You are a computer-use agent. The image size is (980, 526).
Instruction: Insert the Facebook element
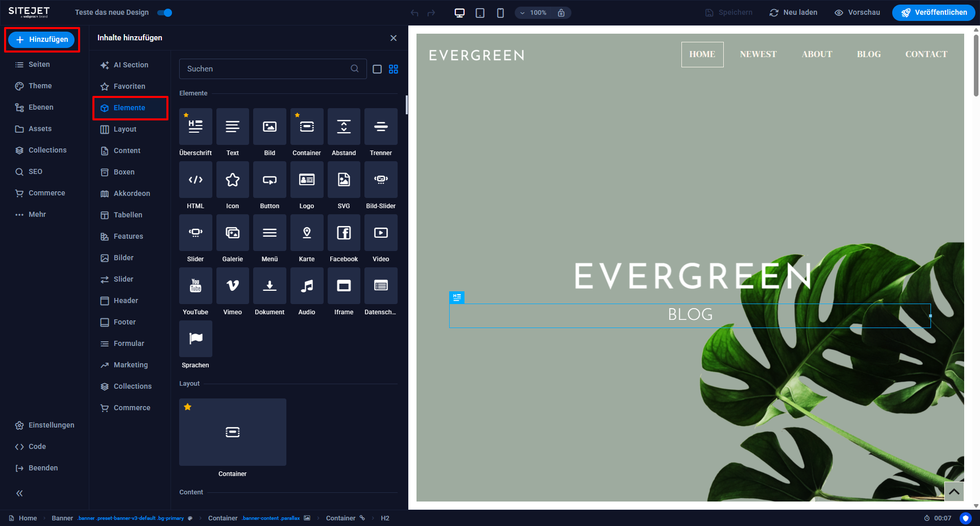point(344,233)
